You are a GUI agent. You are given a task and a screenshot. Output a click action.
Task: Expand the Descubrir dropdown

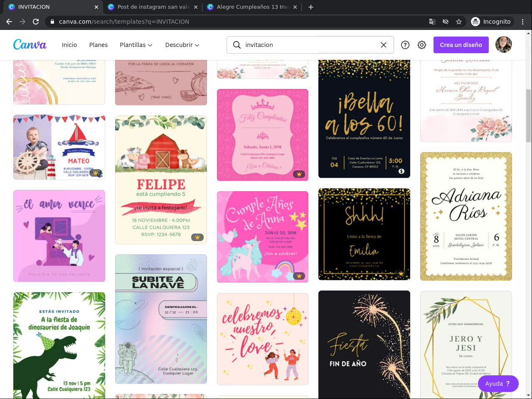pos(182,45)
